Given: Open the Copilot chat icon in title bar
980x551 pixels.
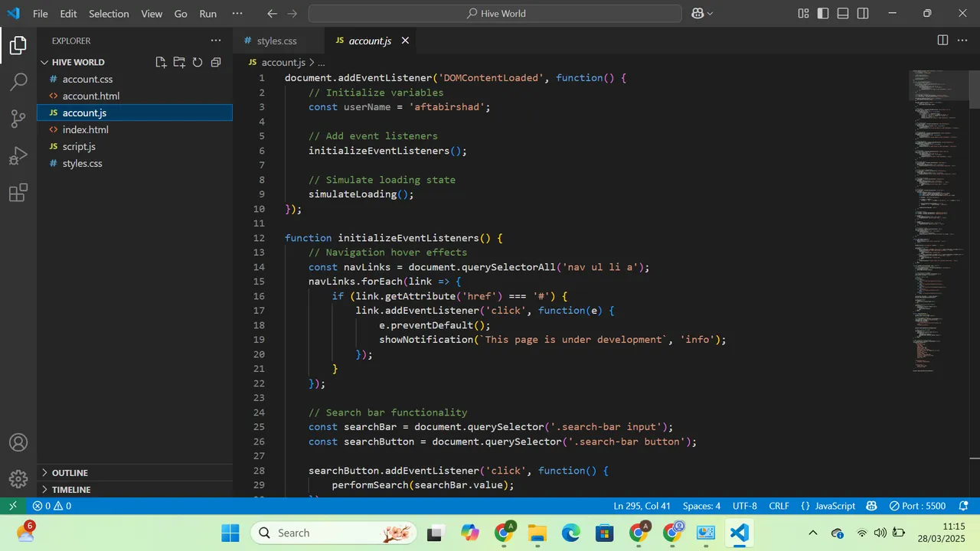Looking at the screenshot, I should 697,14.
